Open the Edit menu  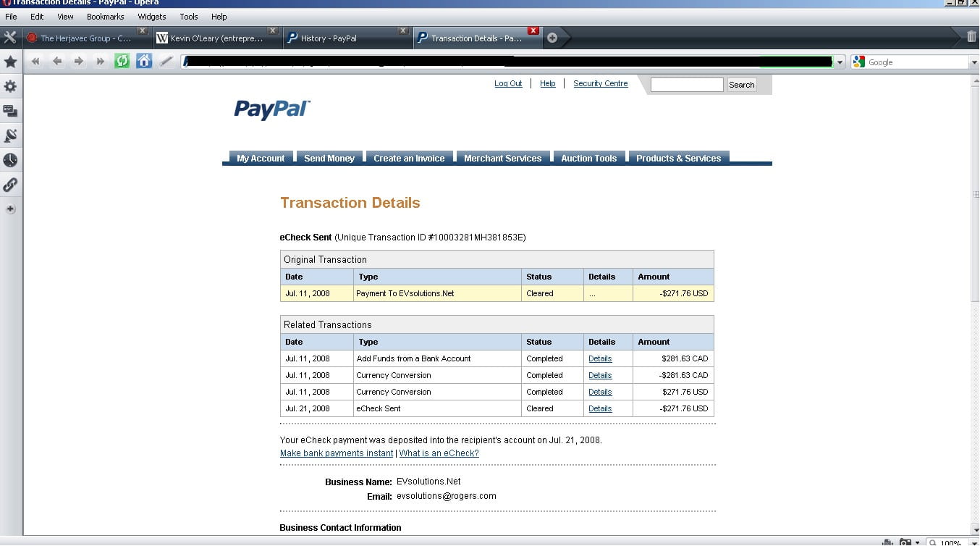[37, 17]
